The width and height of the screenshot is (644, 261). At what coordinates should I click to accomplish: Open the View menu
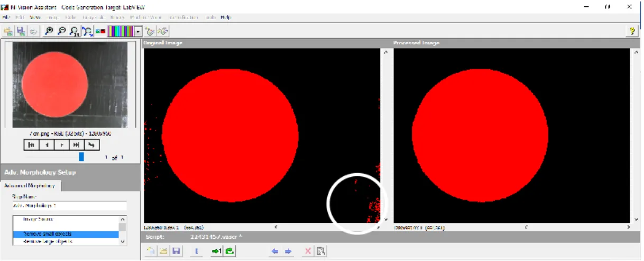click(x=35, y=17)
